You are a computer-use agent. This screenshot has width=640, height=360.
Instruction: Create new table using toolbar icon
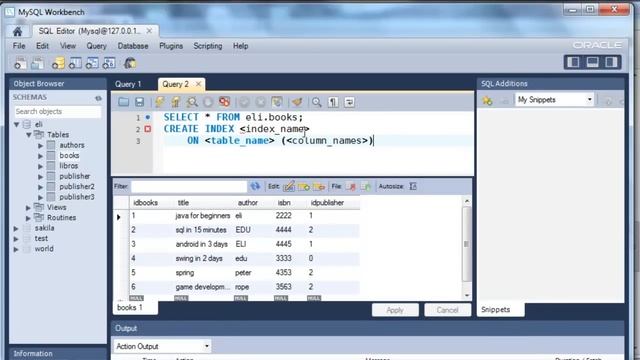coord(75,63)
